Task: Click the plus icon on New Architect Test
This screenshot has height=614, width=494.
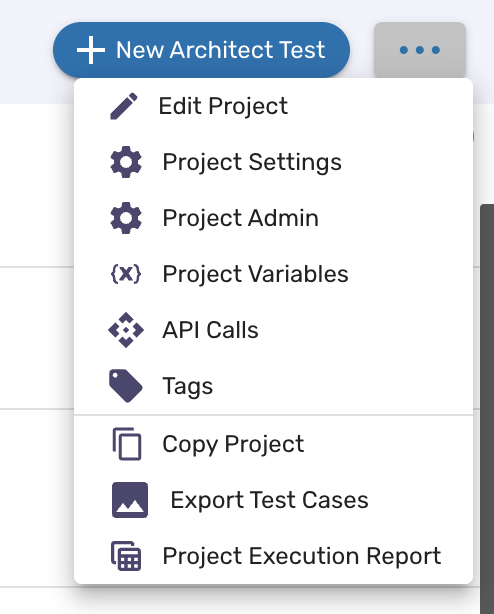Action: coord(91,50)
